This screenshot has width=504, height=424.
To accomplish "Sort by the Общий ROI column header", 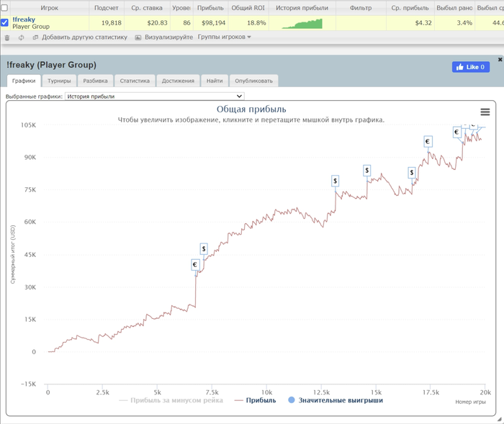I will (x=248, y=8).
